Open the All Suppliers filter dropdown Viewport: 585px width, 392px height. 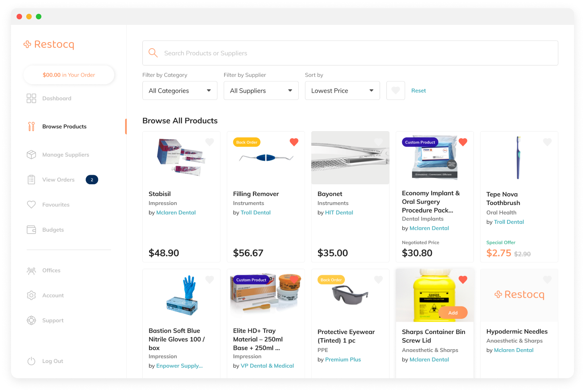[261, 91]
